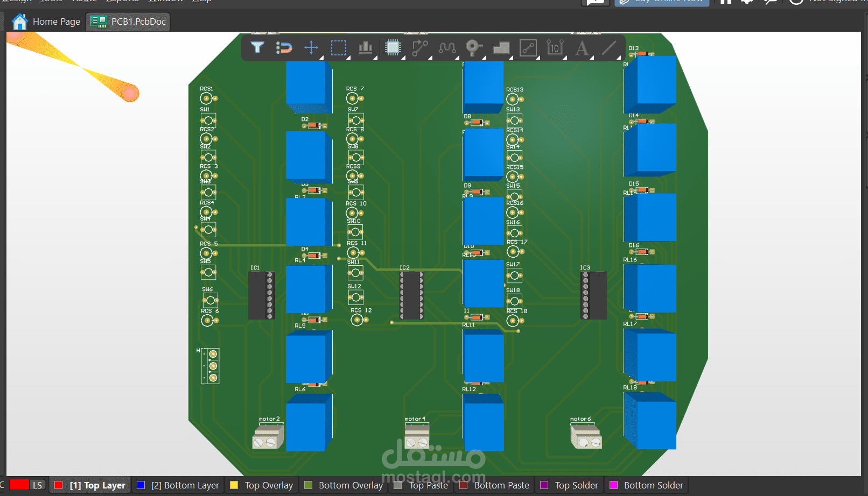Image resolution: width=868 pixels, height=496 pixels.
Task: Select the SW7 switch footprint
Action: pos(356,120)
